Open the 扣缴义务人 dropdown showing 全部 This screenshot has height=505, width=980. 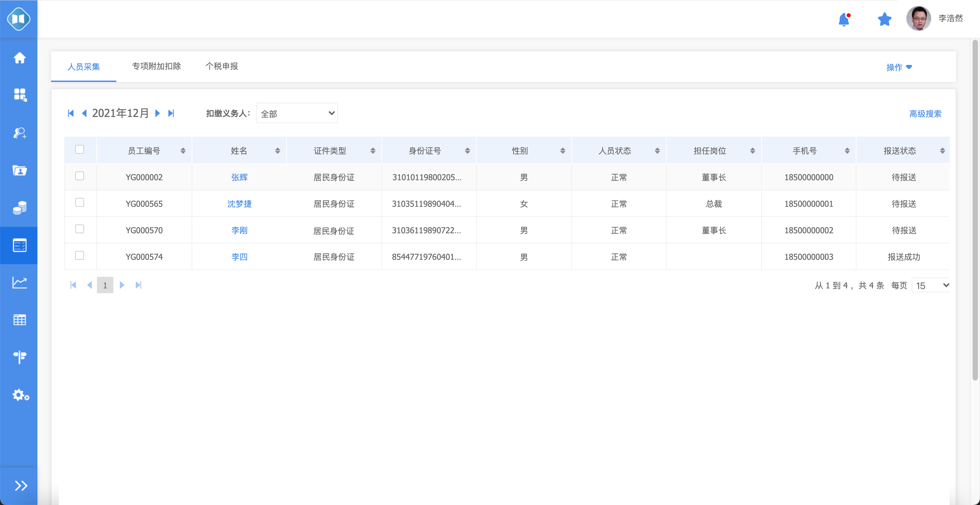pos(297,113)
